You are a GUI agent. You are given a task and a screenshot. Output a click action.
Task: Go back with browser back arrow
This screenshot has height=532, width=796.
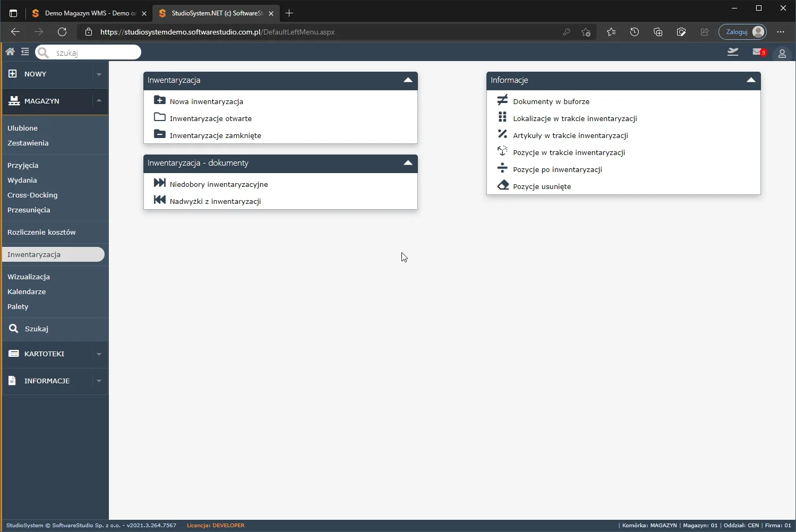pos(15,32)
